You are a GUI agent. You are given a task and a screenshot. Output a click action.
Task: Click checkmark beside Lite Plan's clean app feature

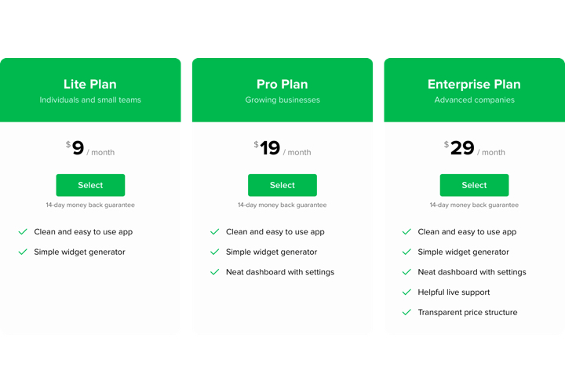(x=23, y=232)
